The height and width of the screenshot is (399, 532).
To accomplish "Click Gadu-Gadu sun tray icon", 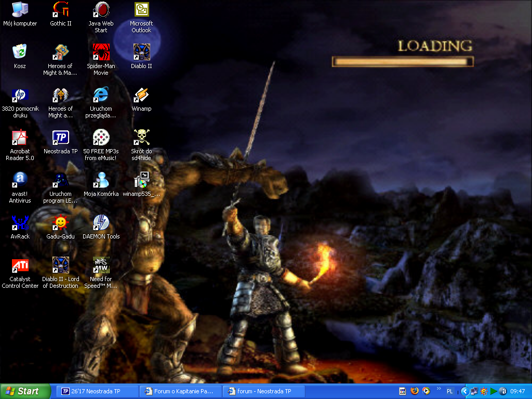I will click(x=484, y=391).
